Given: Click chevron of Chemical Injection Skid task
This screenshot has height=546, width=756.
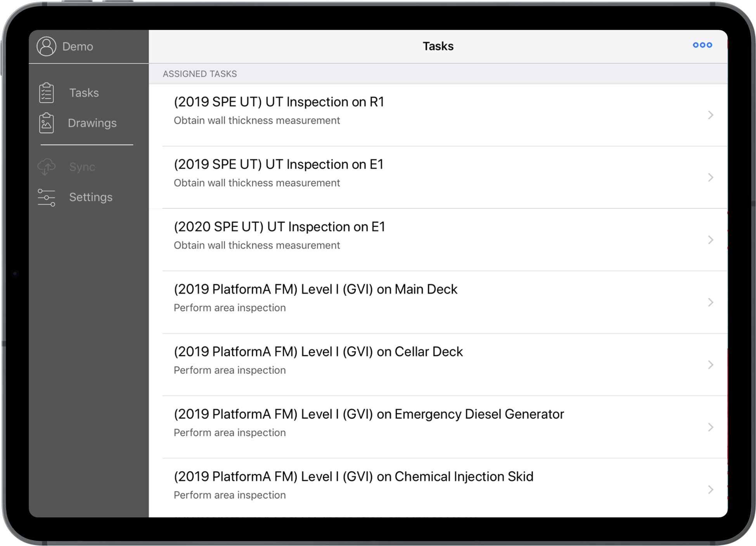Looking at the screenshot, I should coord(710,490).
